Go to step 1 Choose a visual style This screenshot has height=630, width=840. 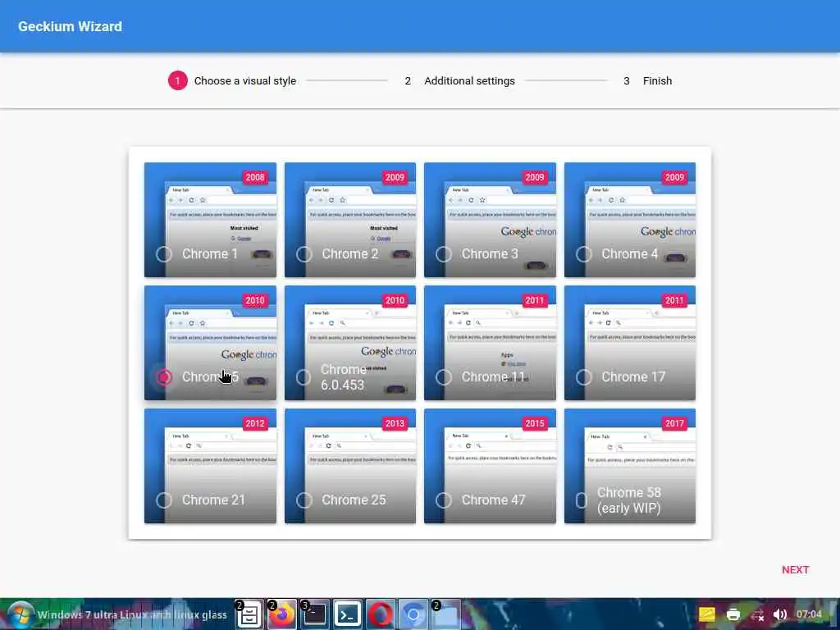click(x=232, y=81)
